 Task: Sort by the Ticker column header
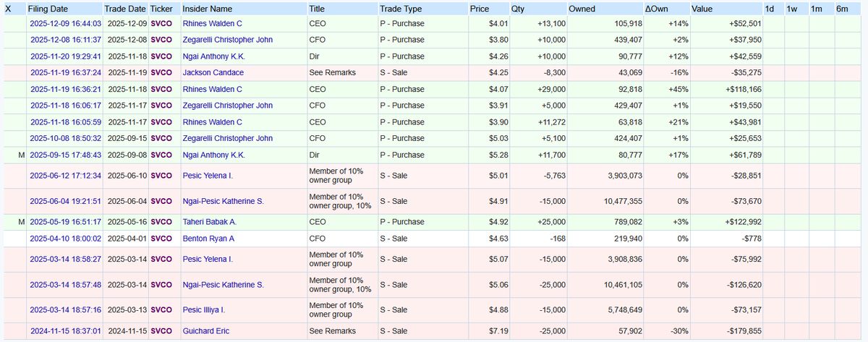pos(161,9)
